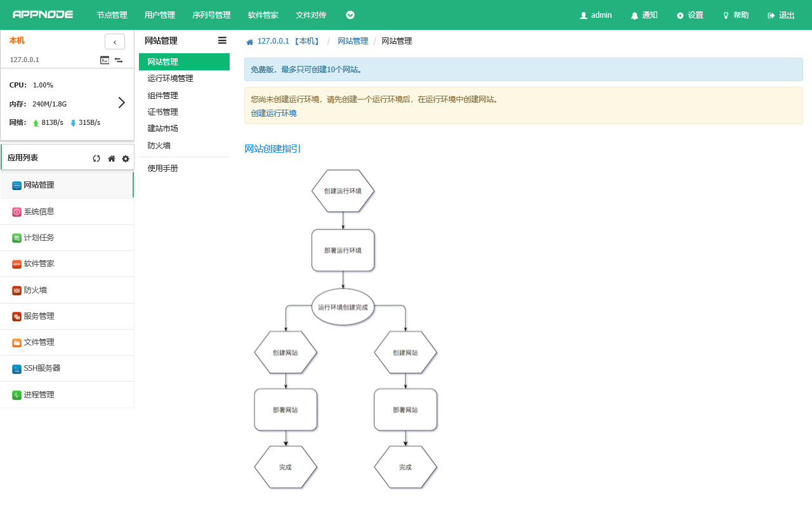
Task: Expand system stats with right chevron
Action: 122,103
